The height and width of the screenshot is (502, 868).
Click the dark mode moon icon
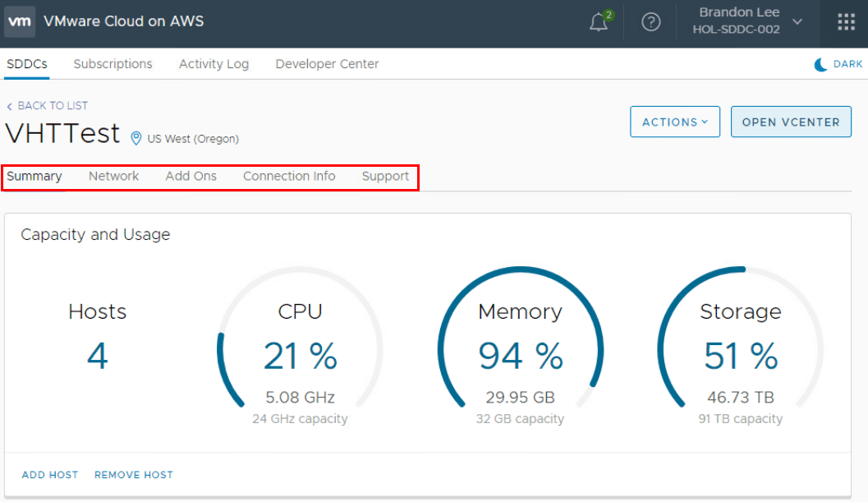pyautogui.click(x=820, y=64)
